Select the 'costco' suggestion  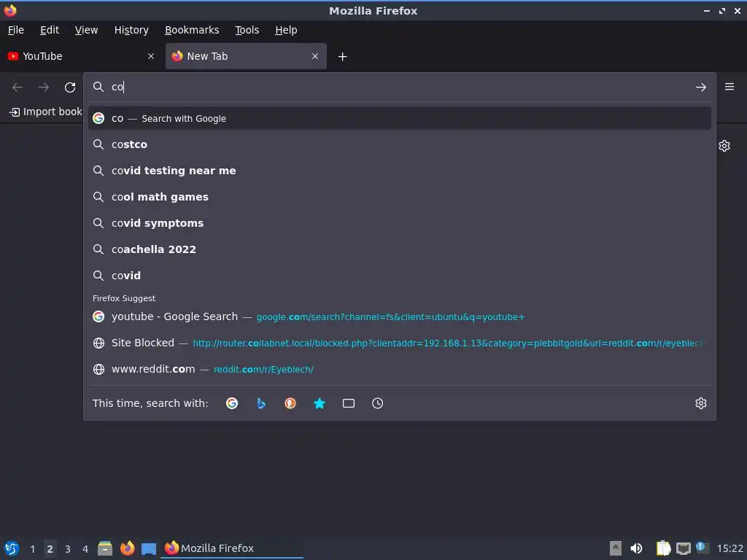click(x=399, y=144)
